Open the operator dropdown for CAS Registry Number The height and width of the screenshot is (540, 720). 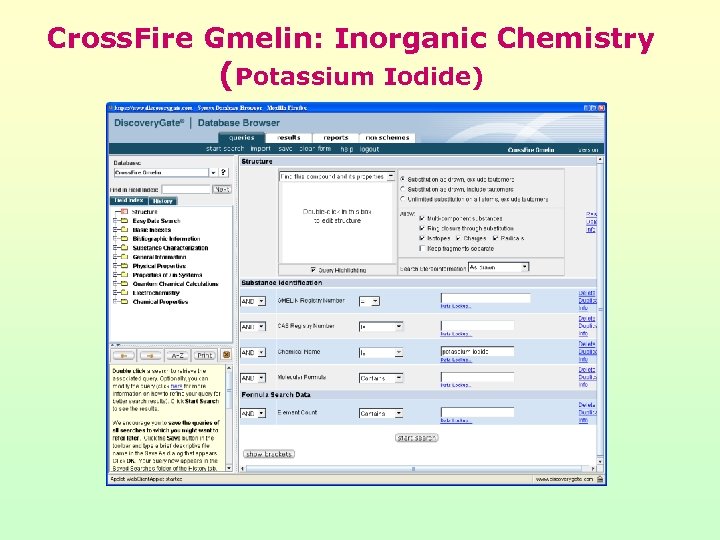coord(381,326)
